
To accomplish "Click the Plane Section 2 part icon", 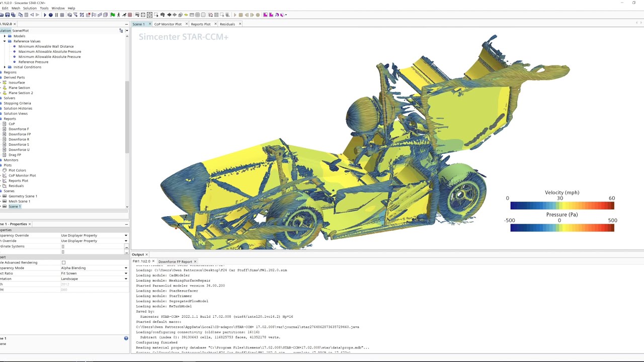I will click(x=5, y=93).
